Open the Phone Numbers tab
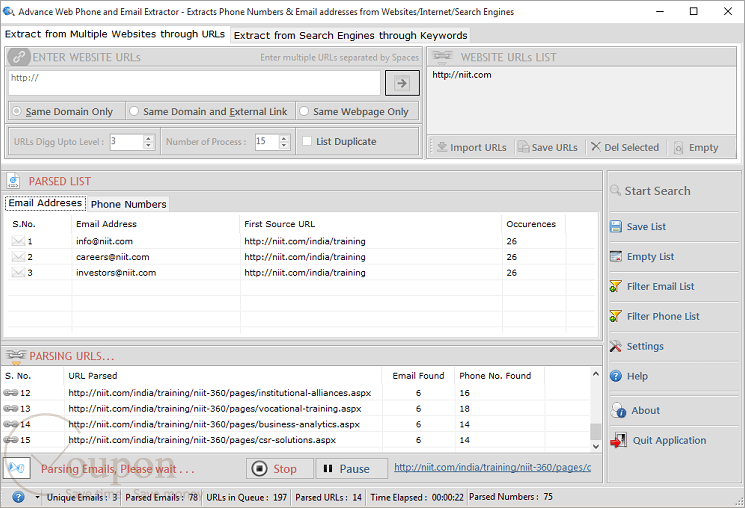This screenshot has height=508, width=745. pyautogui.click(x=128, y=204)
